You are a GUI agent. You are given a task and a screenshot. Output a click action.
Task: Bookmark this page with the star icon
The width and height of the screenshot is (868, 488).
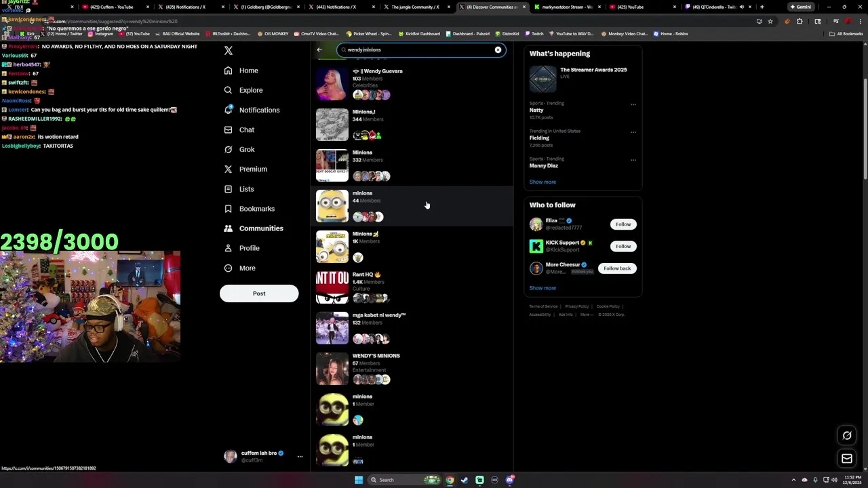770,21
